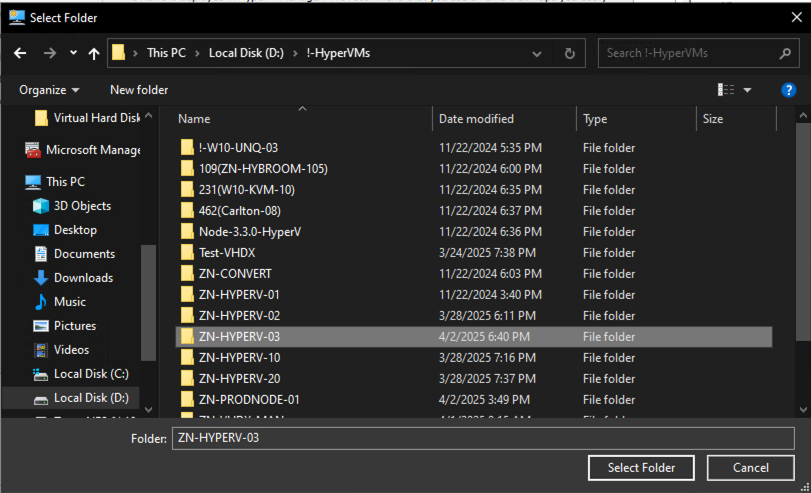Sort files by Date modified column
This screenshot has width=811, height=493.
(x=476, y=119)
